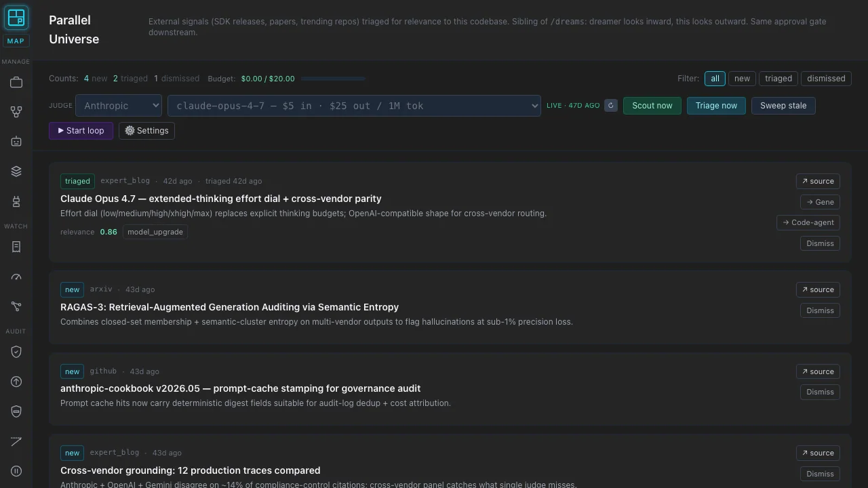Click the new badge on Cross-vendor grounding card
The image size is (868, 488).
coord(72,453)
